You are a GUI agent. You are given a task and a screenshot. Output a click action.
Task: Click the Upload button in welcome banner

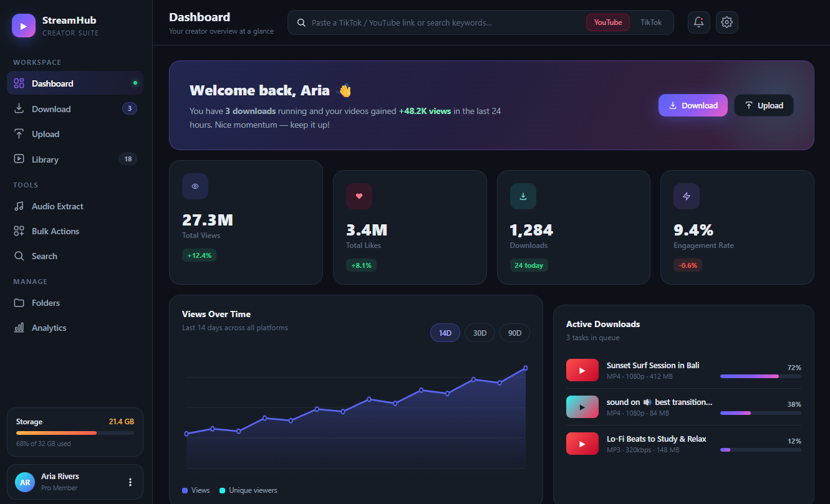click(x=764, y=105)
